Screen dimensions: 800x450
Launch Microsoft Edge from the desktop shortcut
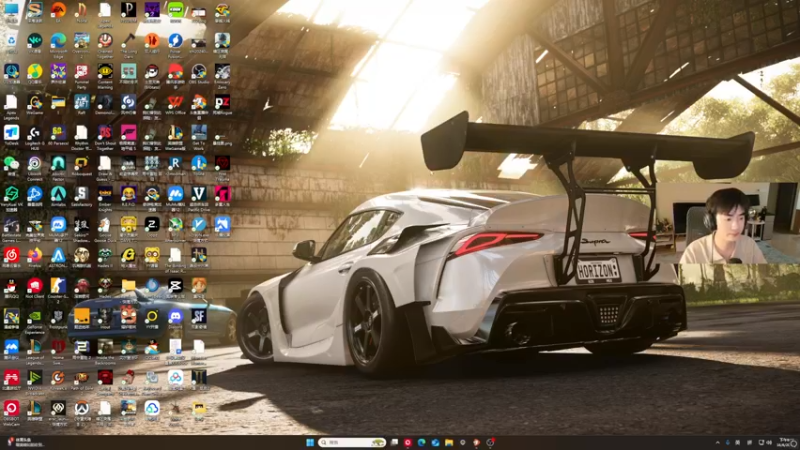click(58, 40)
